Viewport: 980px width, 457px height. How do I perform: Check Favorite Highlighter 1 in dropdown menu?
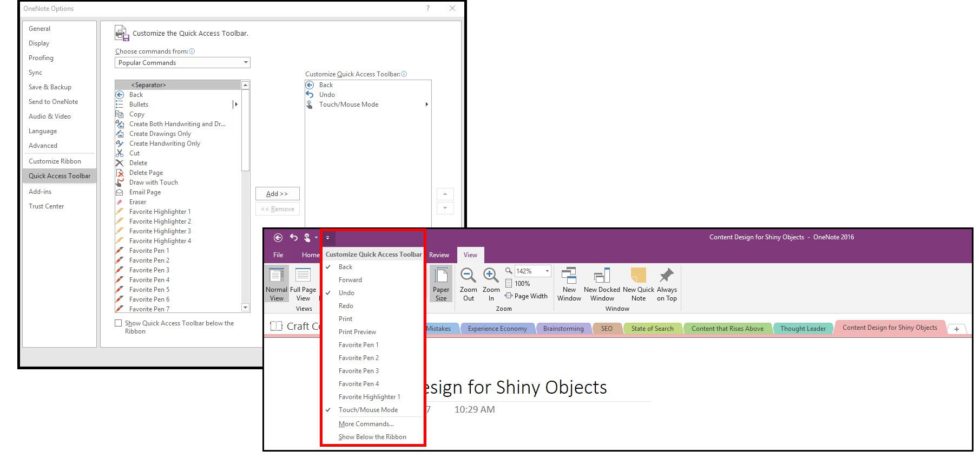point(372,397)
